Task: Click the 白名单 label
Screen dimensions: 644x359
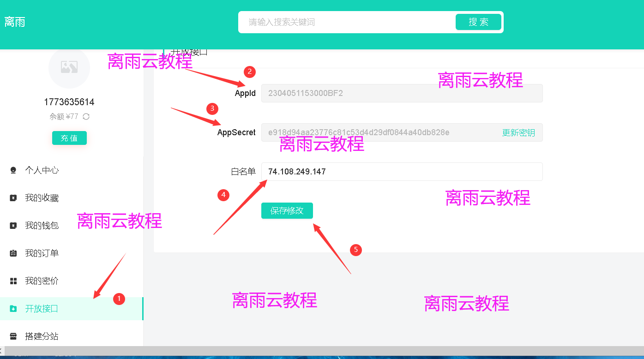Action: pyautogui.click(x=243, y=172)
